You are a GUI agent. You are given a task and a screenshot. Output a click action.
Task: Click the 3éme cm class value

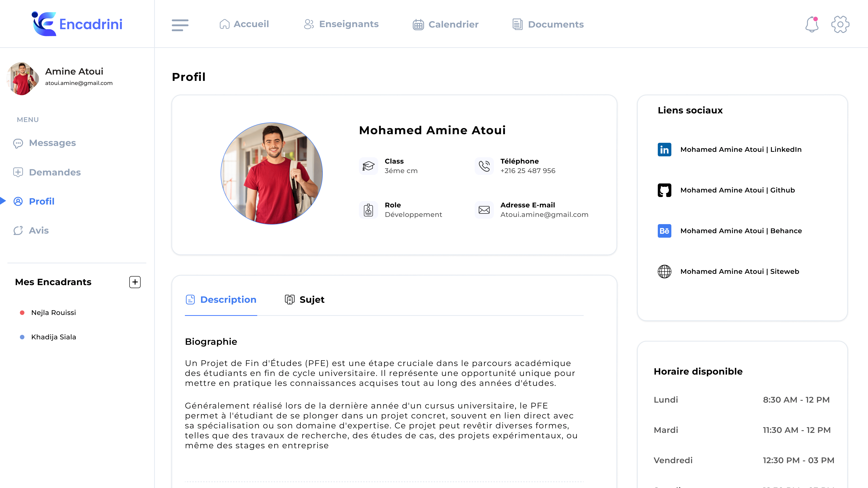[401, 171]
